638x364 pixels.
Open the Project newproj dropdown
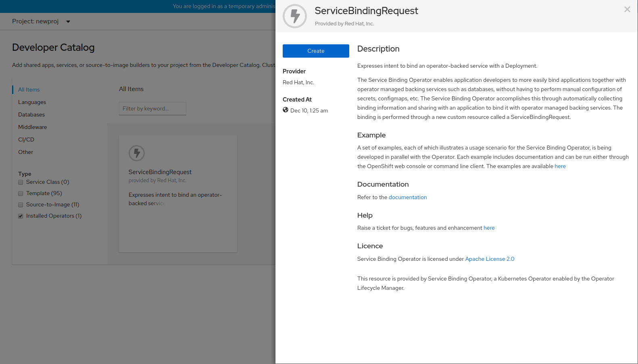[41, 21]
